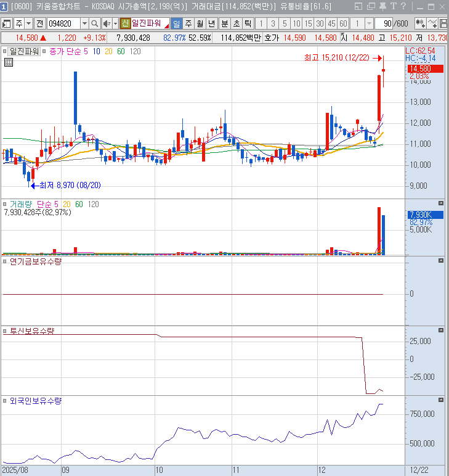Click the speaker sound icon in toolbar
The height and width of the screenshot is (476, 449).
click(106, 23)
